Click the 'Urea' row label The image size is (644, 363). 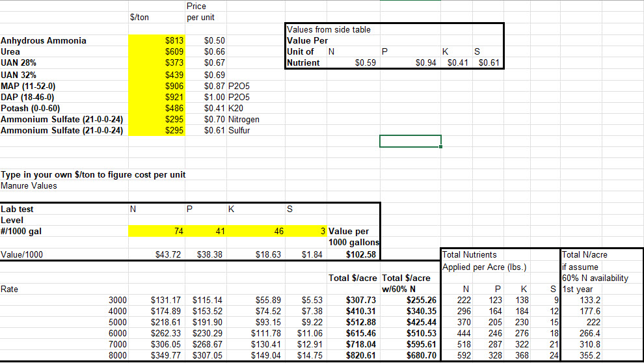point(10,51)
